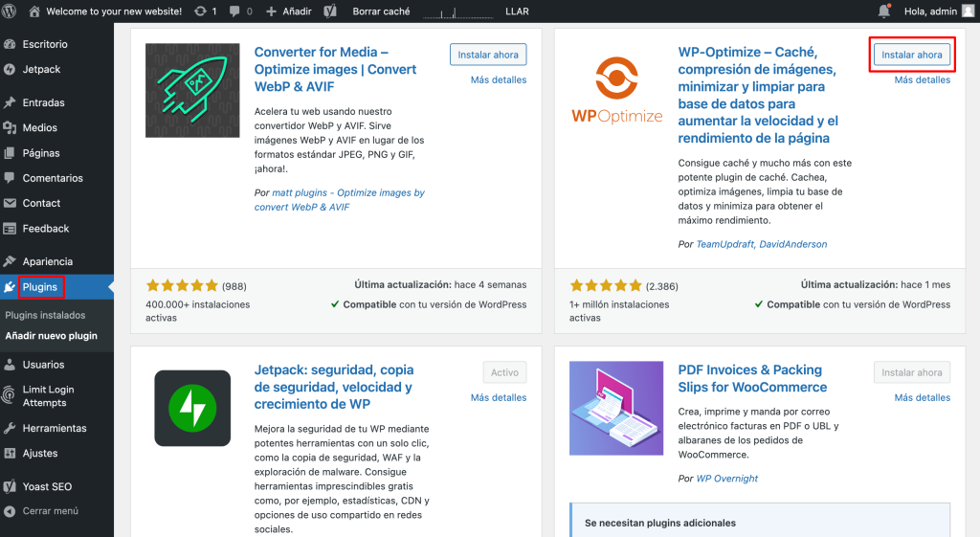Install Converter for Media plugin now
The width and height of the screenshot is (980, 537).
487,55
